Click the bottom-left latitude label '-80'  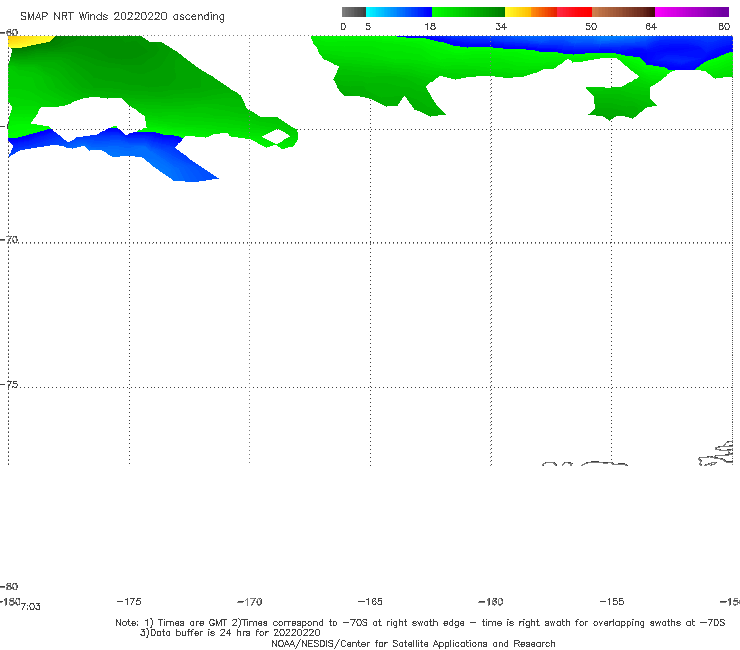(x=9, y=586)
